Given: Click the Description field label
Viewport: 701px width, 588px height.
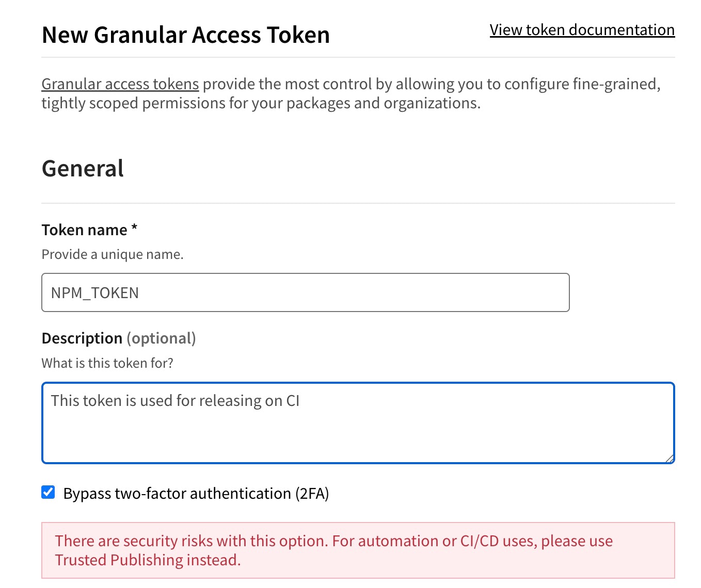Looking at the screenshot, I should 82,338.
